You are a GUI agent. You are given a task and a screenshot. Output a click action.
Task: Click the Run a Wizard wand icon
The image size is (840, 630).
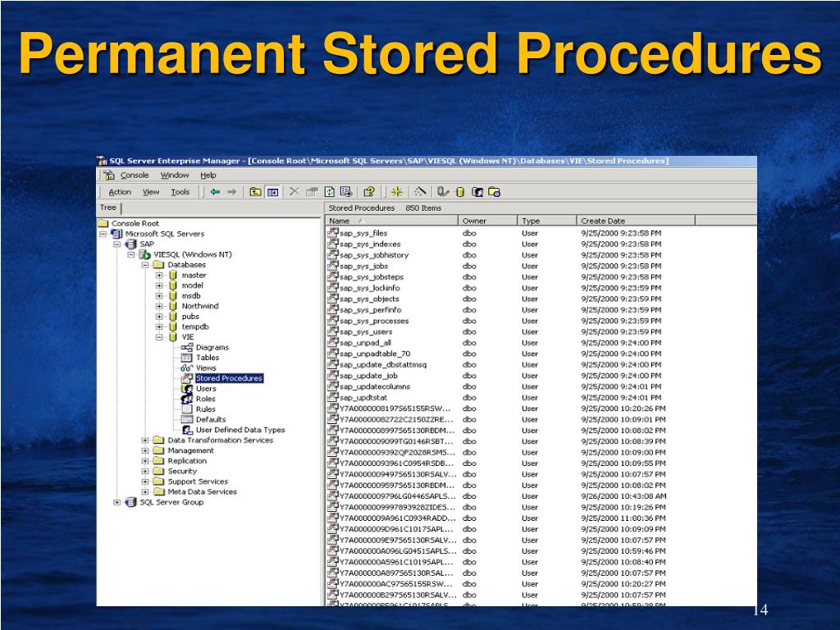coord(420,191)
